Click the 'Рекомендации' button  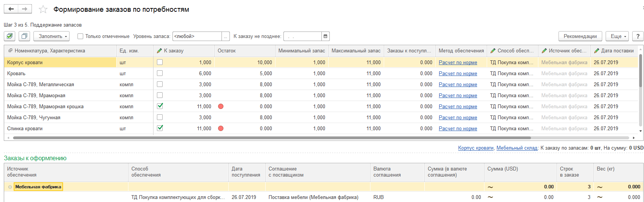[580, 36]
